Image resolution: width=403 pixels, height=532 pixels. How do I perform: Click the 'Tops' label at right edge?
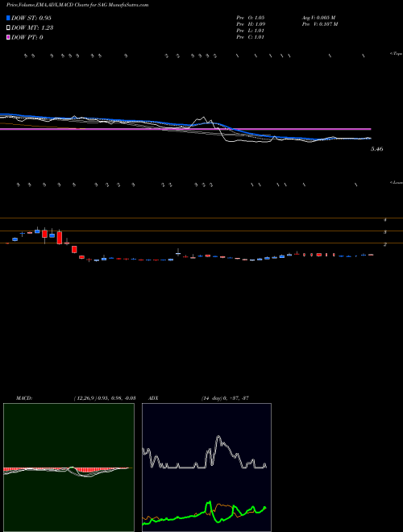click(x=397, y=54)
